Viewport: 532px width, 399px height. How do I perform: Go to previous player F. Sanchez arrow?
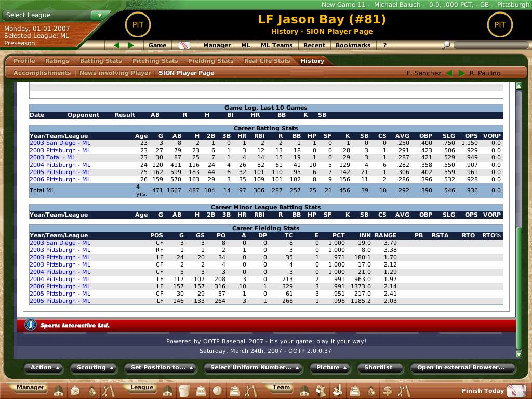click(x=449, y=73)
